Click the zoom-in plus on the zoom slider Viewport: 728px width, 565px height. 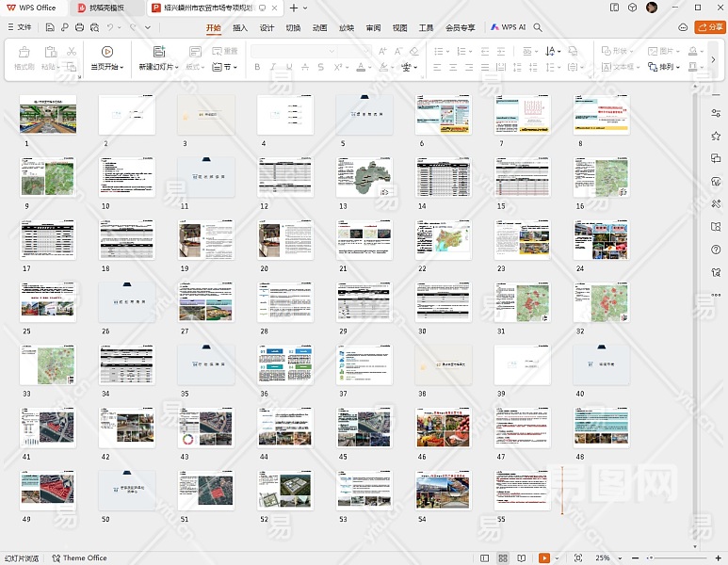point(720,558)
